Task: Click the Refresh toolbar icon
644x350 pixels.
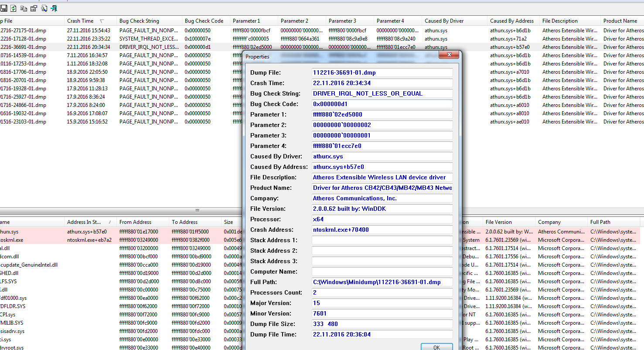Action: [x=13, y=8]
